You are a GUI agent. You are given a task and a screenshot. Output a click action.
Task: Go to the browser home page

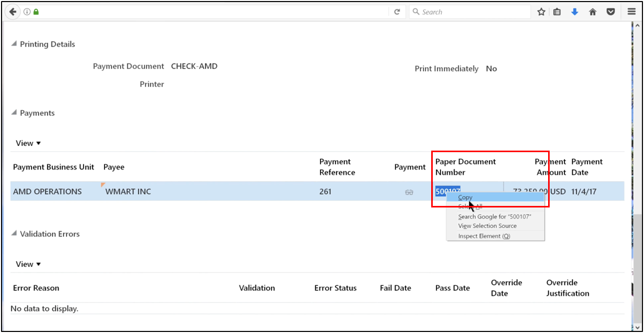tap(593, 11)
